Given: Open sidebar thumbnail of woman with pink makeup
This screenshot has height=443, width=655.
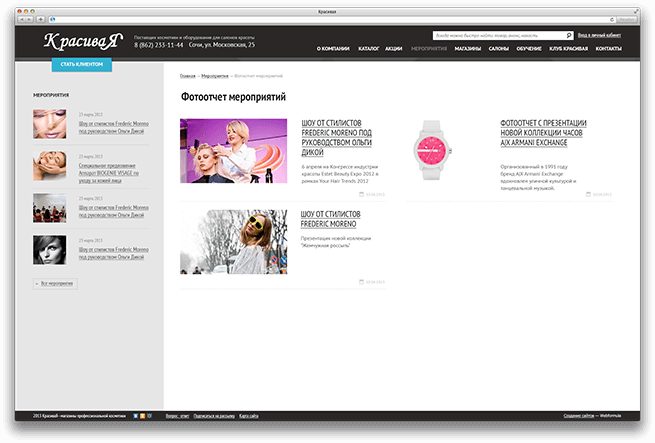Looking at the screenshot, I should pos(50,124).
